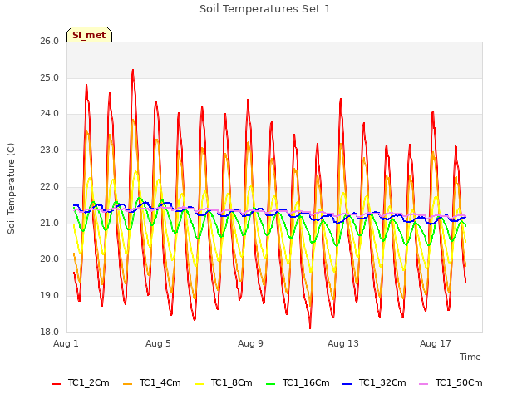Click the violet TC1_50Cm legend swatch
Viewport: 532px width, 399px height.
tap(423, 384)
